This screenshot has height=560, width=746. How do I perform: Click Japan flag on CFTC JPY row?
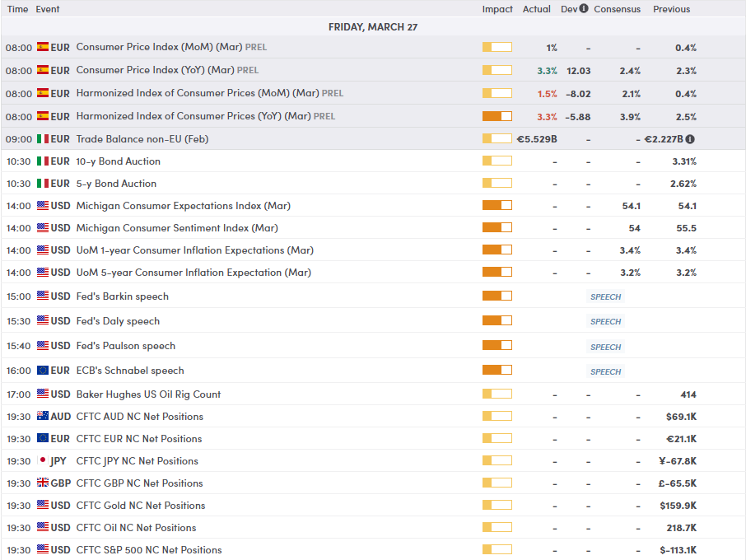[x=43, y=460]
